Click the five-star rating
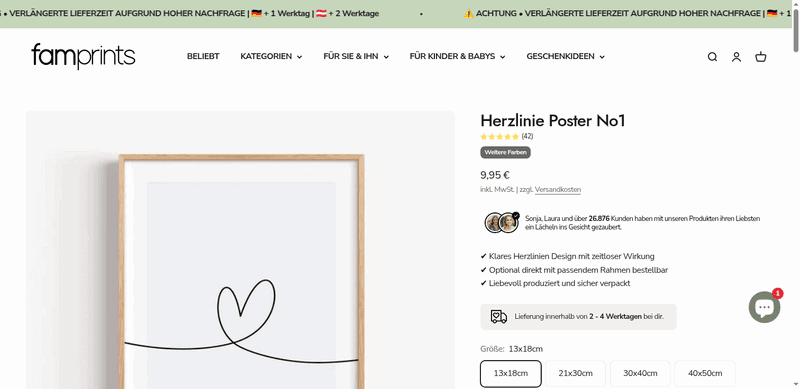 499,136
